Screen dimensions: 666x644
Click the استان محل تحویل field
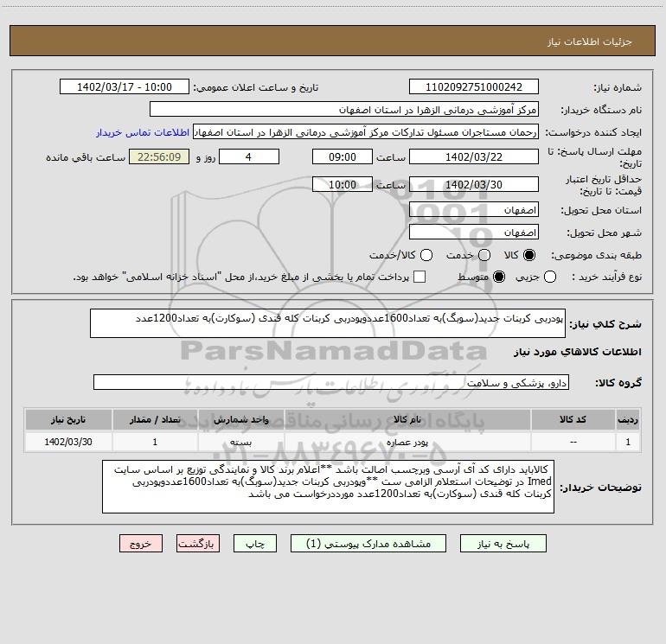474,210
